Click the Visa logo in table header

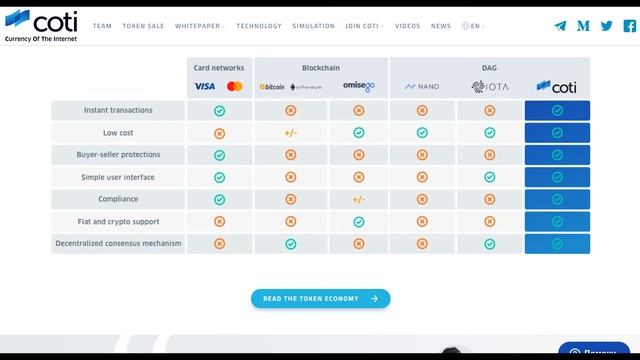click(x=204, y=87)
